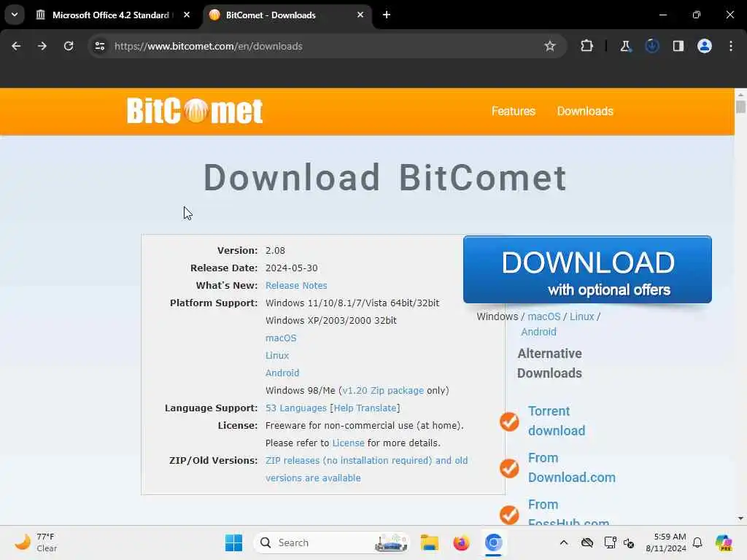Open the Downloads menu item
This screenshot has height=560, width=747.
pyautogui.click(x=585, y=111)
